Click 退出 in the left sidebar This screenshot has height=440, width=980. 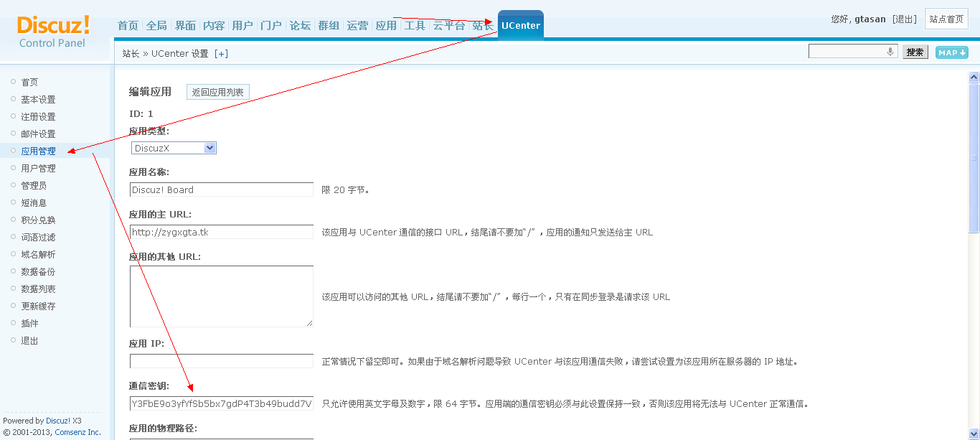29,341
